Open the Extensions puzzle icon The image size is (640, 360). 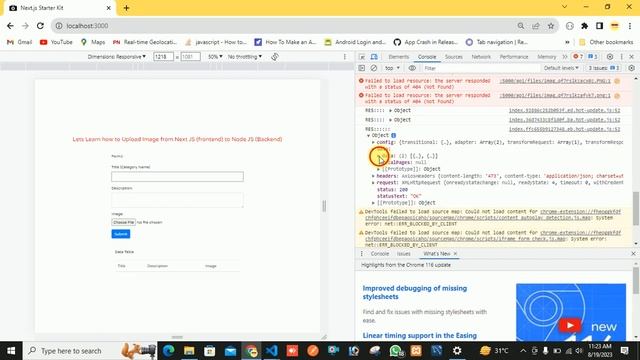(584, 26)
